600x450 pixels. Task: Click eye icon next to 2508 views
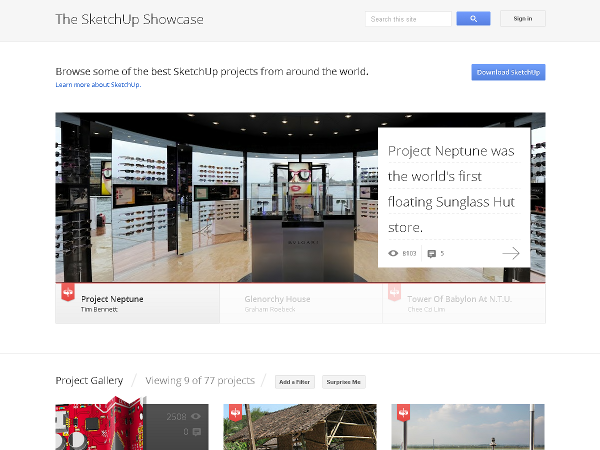(196, 416)
